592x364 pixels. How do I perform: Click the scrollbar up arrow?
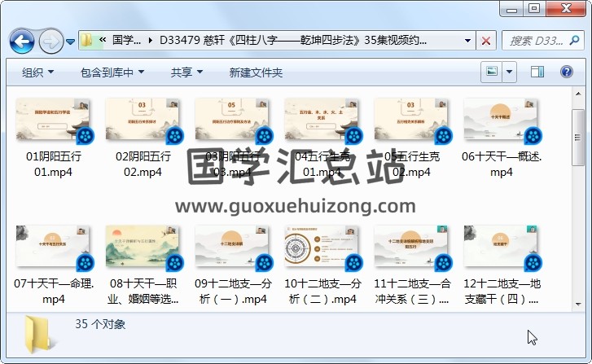578,94
